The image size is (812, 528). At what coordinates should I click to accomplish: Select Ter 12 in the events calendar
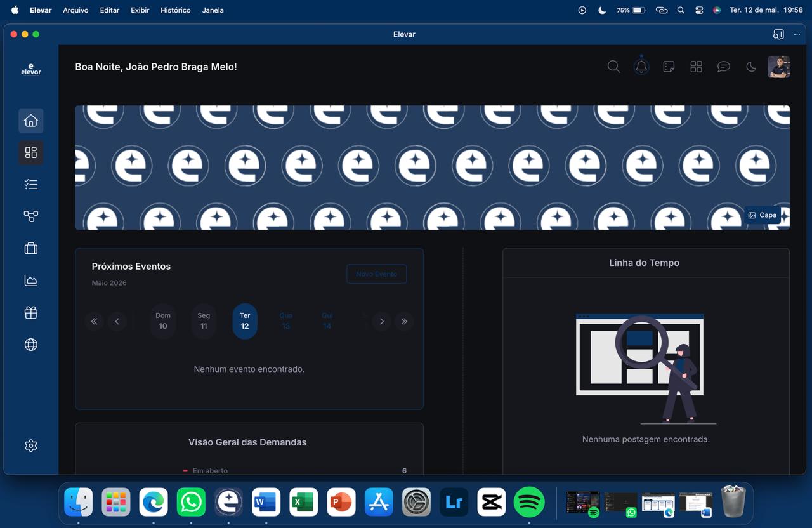coord(245,321)
